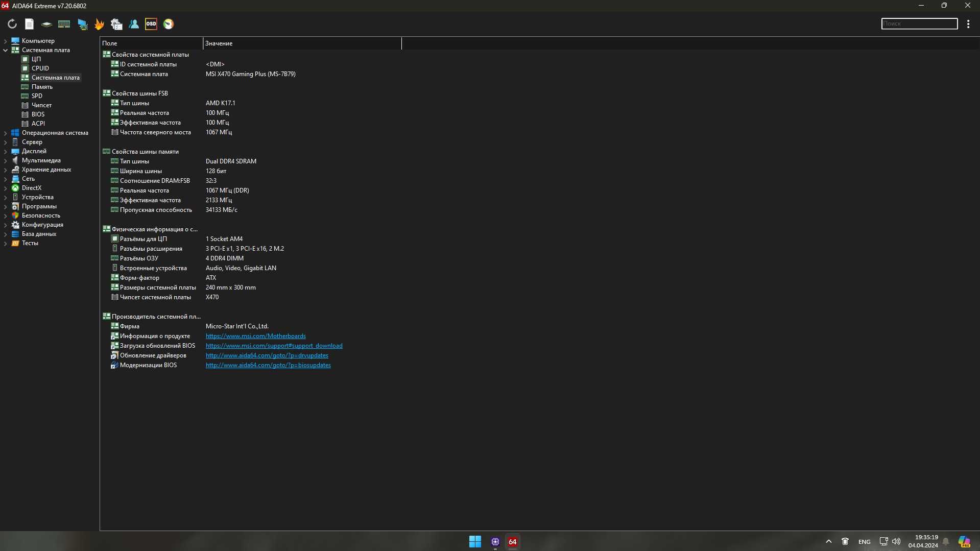Open the Windows Start button
The width and height of the screenshot is (980, 551).
coord(475,542)
